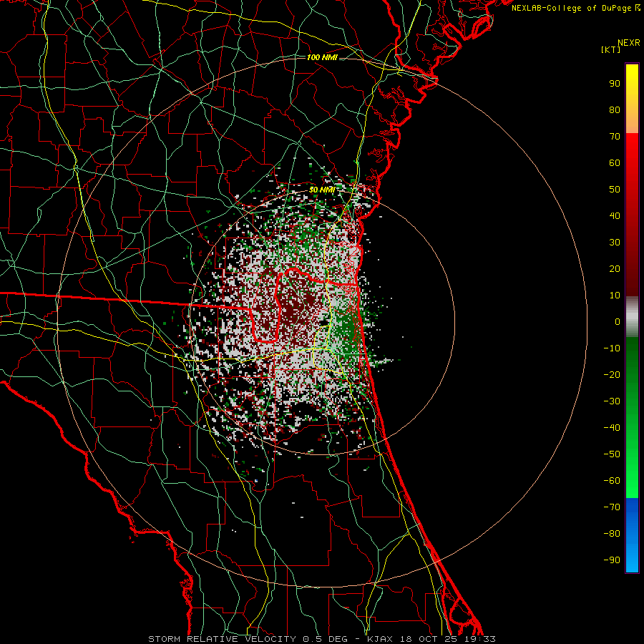Click the -20 knot legend value
The image size is (644, 644).
tap(612, 375)
